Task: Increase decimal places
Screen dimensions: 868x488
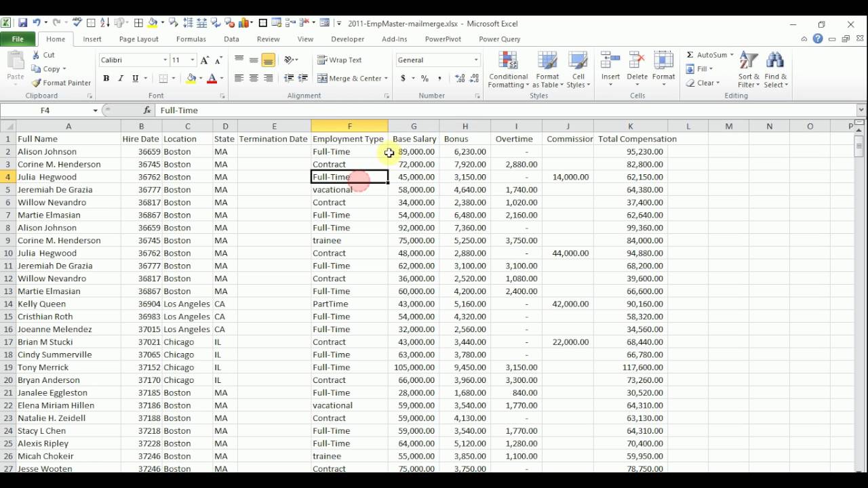Action: 459,79
